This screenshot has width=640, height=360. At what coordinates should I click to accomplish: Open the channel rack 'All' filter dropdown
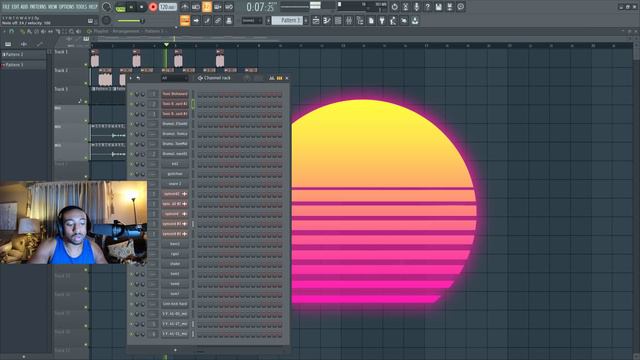pyautogui.click(x=174, y=78)
